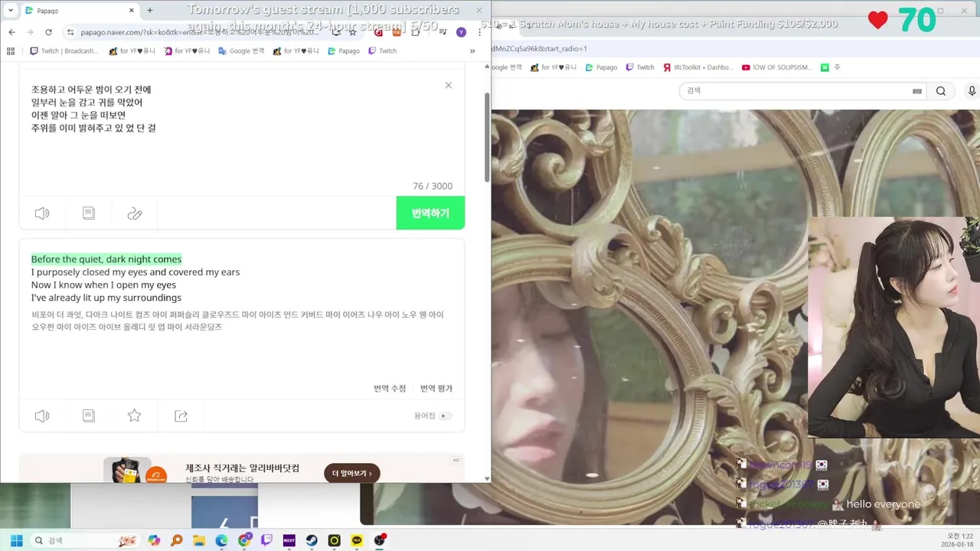Open the tab search dropdown in Chrome
This screenshot has height=551, width=980.
coord(11,11)
